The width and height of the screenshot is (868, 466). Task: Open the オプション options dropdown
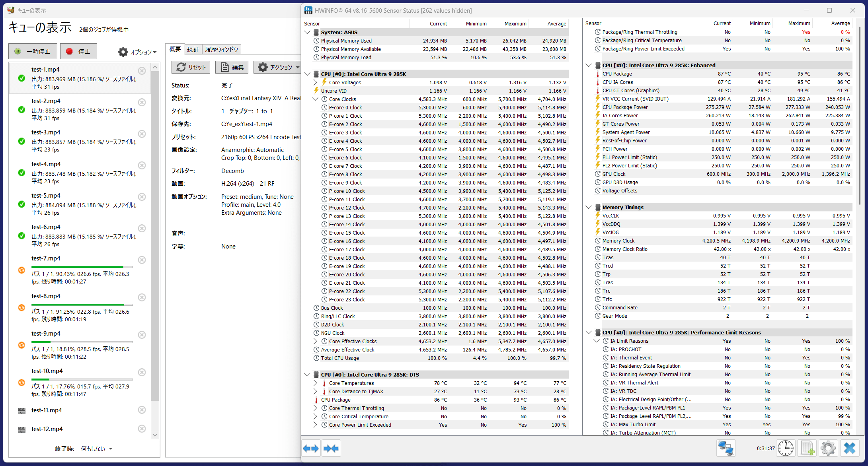tap(138, 52)
